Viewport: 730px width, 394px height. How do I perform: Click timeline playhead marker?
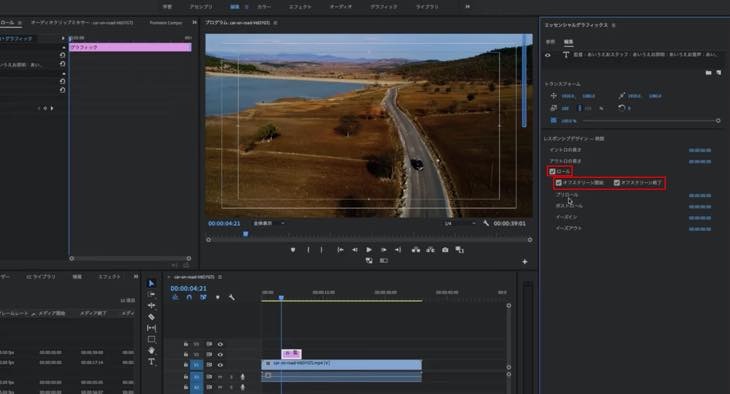point(281,297)
